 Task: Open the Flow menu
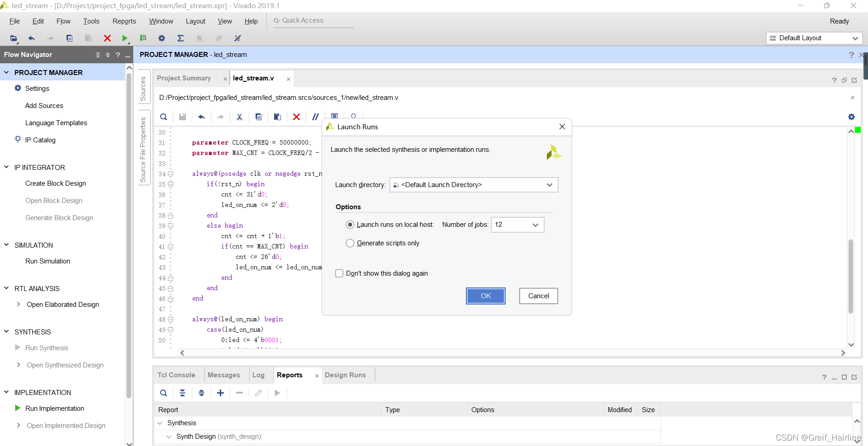63,21
